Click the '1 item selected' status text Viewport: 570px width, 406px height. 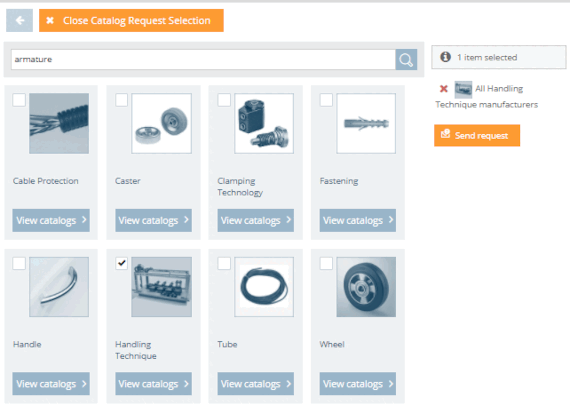[x=487, y=57]
